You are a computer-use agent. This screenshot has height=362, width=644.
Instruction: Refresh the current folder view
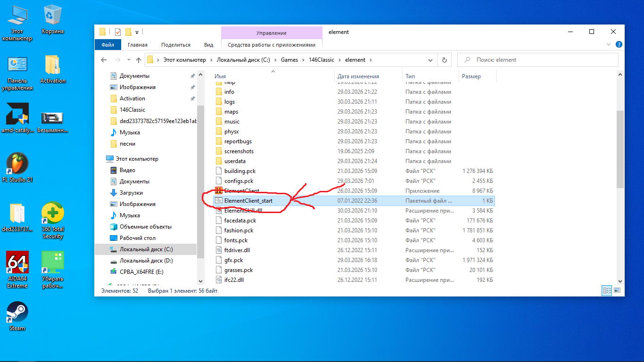point(444,60)
